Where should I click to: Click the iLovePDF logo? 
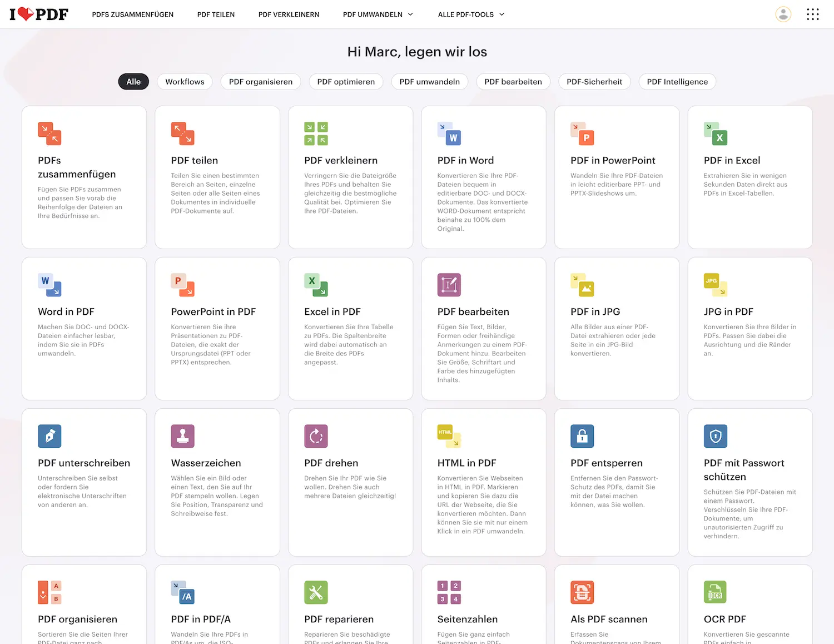[x=39, y=14]
